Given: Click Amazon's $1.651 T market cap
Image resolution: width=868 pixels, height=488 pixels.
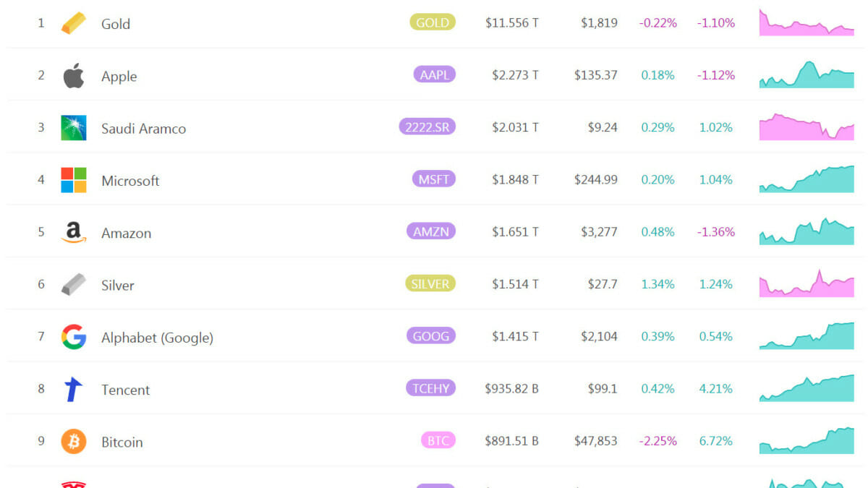Looking at the screenshot, I should point(515,231).
